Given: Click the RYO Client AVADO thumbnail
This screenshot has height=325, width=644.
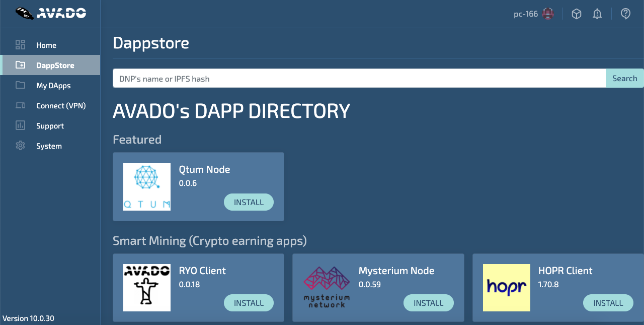Looking at the screenshot, I should click(x=147, y=287).
